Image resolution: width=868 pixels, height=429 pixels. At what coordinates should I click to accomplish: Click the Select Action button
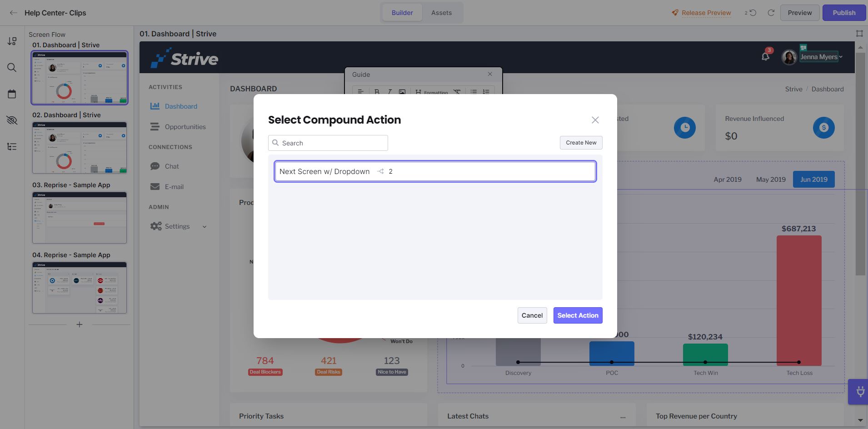(578, 315)
